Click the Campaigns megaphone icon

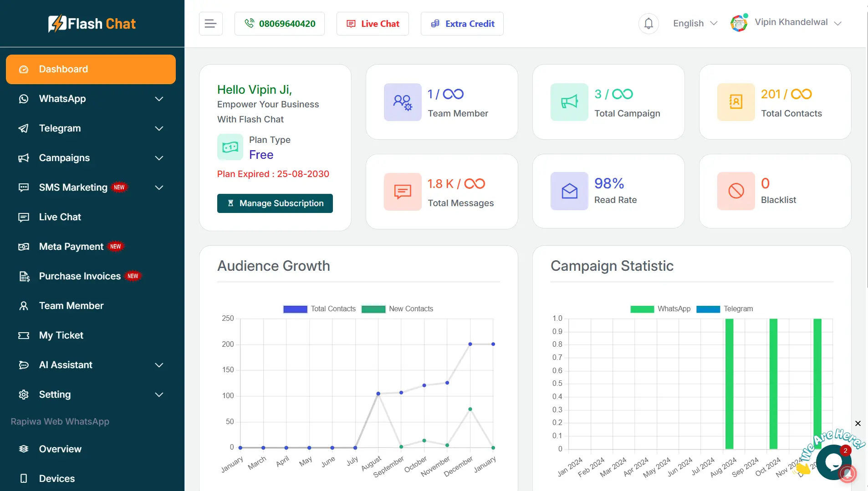click(x=23, y=158)
